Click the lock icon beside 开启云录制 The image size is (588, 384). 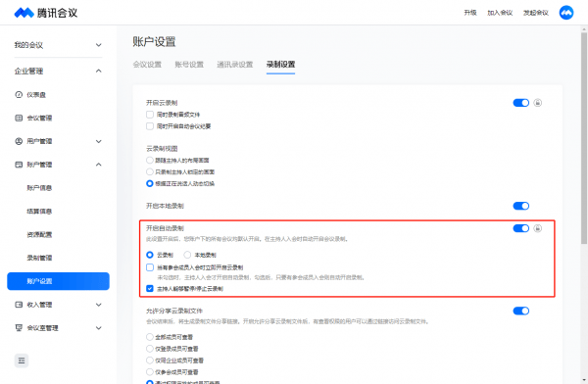tap(537, 103)
